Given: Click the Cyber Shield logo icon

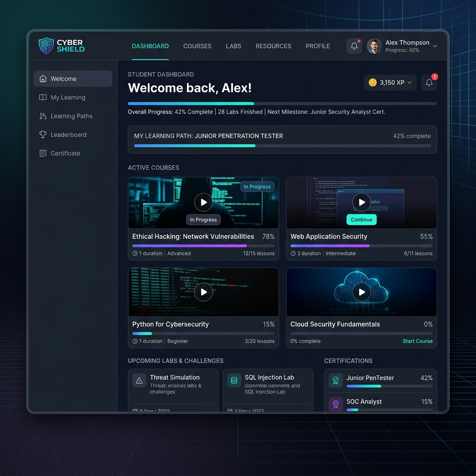Looking at the screenshot, I should (46, 46).
